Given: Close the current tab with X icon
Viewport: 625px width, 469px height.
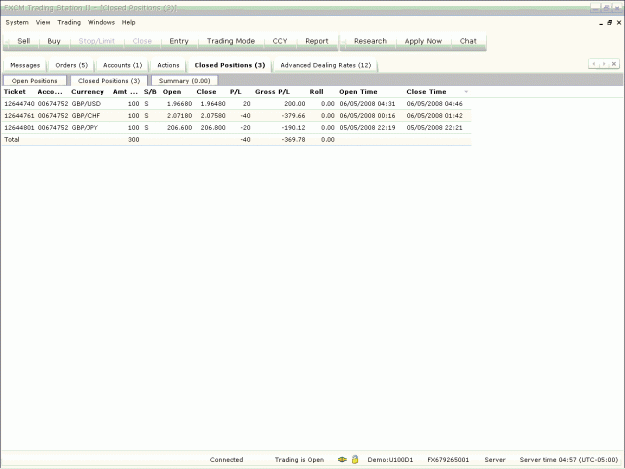Looking at the screenshot, I should coord(614,64).
